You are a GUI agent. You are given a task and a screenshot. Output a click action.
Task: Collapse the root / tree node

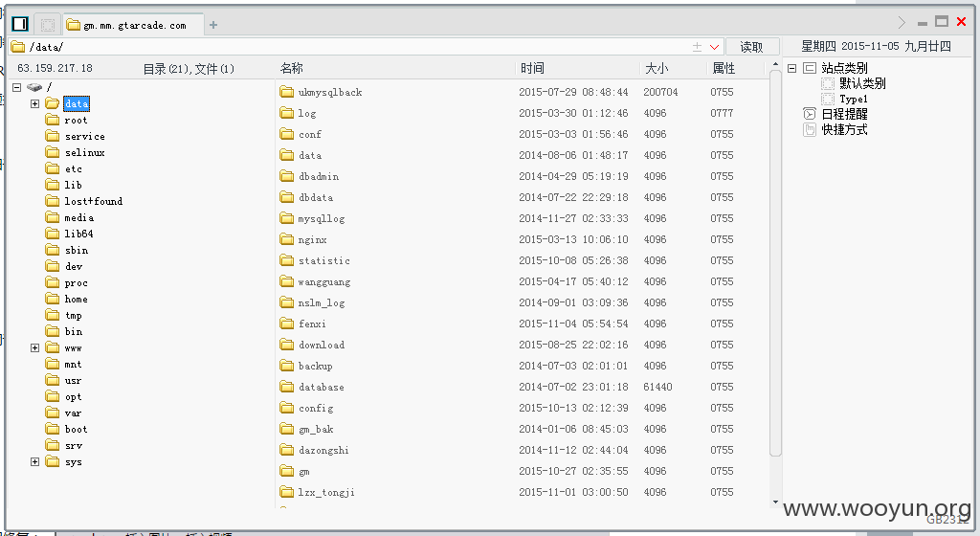[17, 87]
